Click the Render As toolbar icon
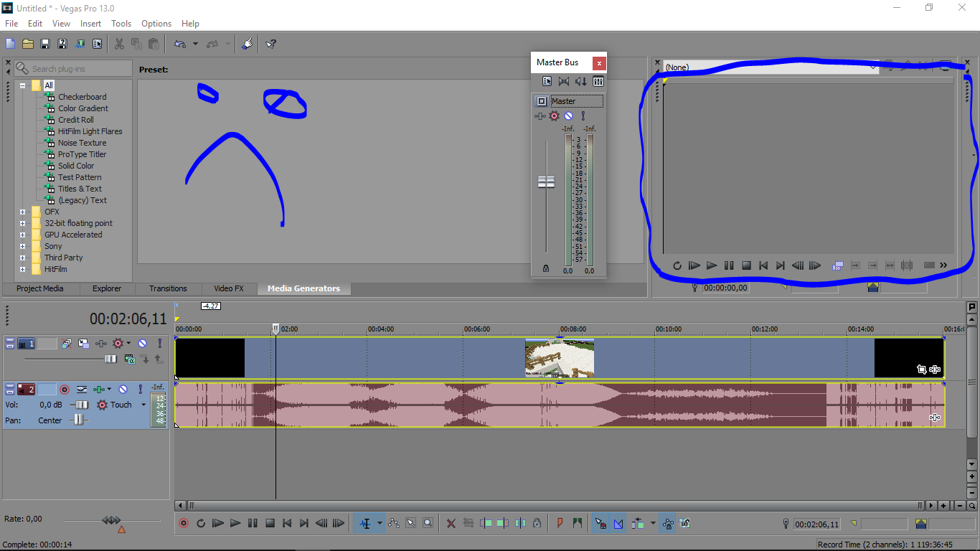 (80, 44)
